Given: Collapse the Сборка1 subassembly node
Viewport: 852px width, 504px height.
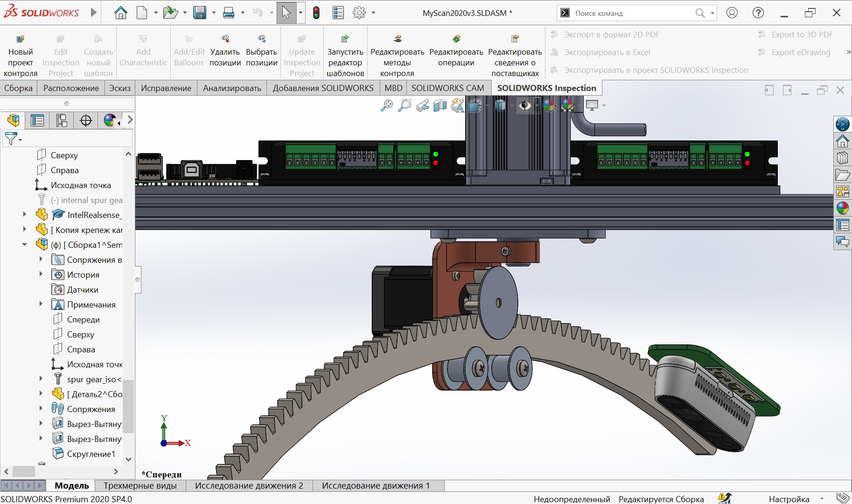Looking at the screenshot, I should (x=25, y=245).
